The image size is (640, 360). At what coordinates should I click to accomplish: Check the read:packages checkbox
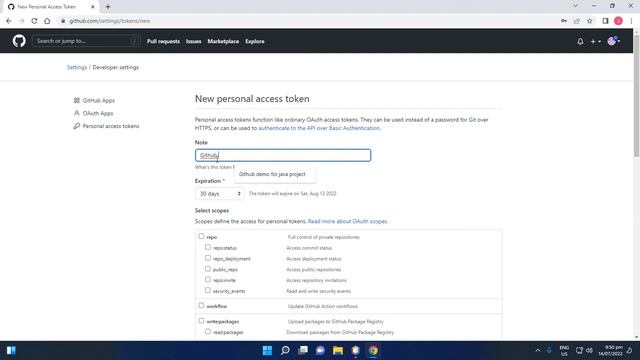(208, 331)
